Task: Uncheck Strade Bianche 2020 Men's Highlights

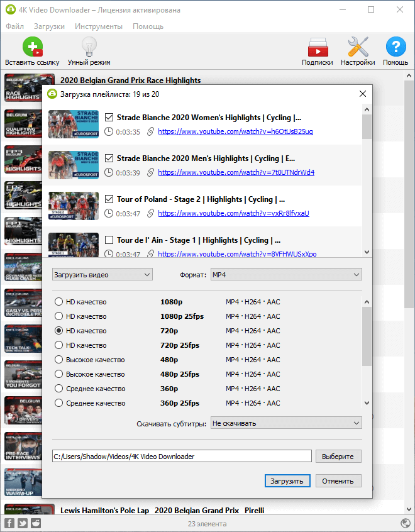Action: (x=109, y=158)
